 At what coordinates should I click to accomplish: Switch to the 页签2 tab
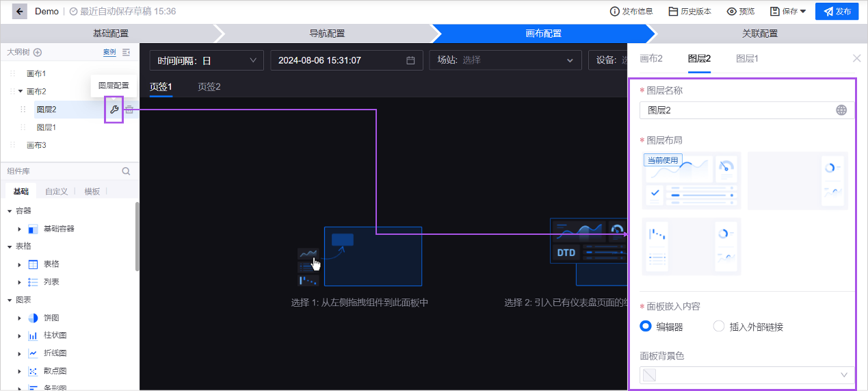click(x=209, y=87)
